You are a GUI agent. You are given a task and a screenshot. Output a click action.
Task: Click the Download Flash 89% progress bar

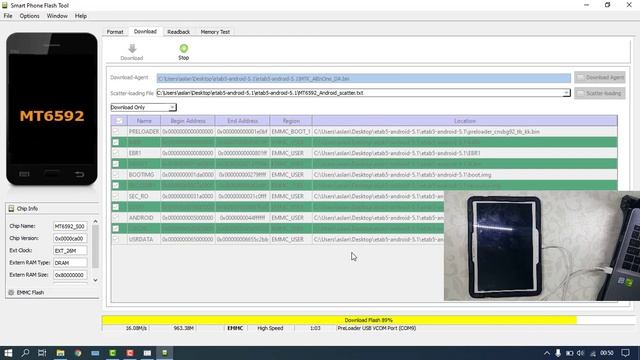pyautogui.click(x=369, y=320)
